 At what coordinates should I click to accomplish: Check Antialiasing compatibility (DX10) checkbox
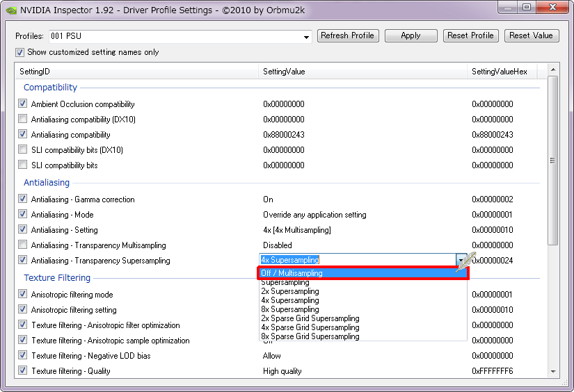(23, 119)
